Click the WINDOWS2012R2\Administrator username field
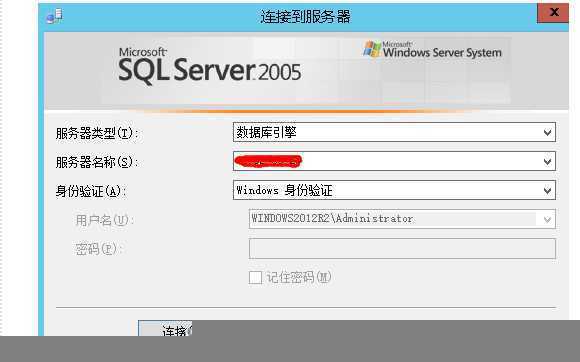Image resolution: width=580 pixels, height=362 pixels. point(402,219)
